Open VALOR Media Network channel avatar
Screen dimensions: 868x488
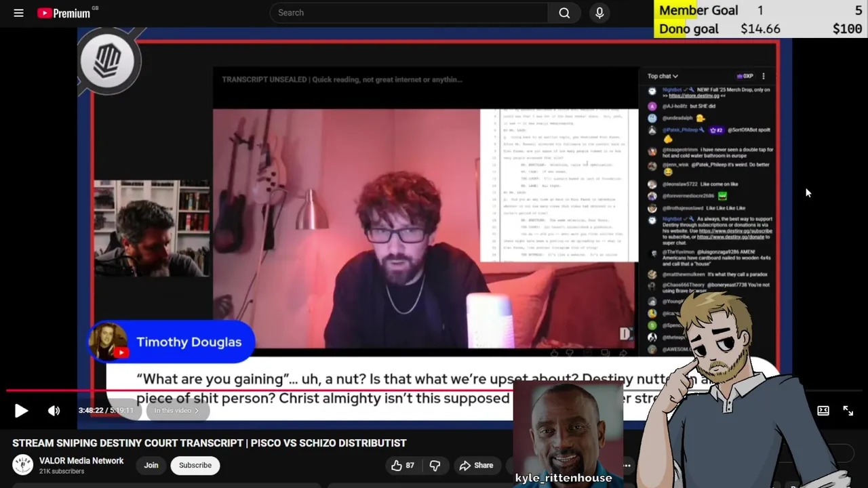23,465
